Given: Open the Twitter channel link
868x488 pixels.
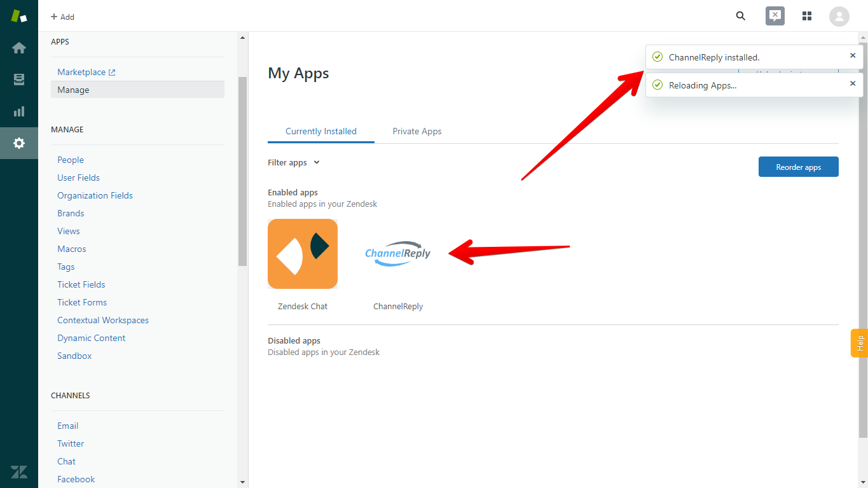Looking at the screenshot, I should [x=71, y=443].
